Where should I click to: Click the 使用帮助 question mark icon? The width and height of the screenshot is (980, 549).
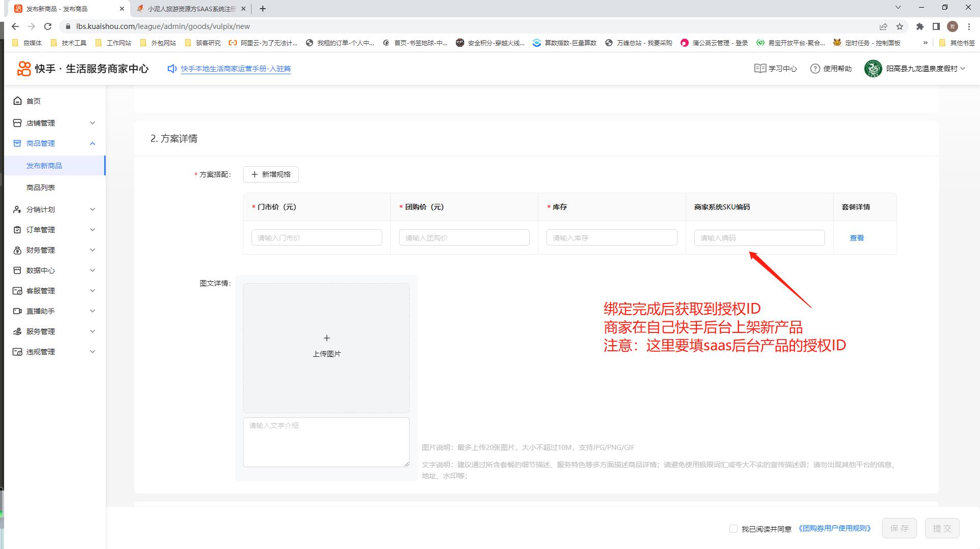click(815, 69)
